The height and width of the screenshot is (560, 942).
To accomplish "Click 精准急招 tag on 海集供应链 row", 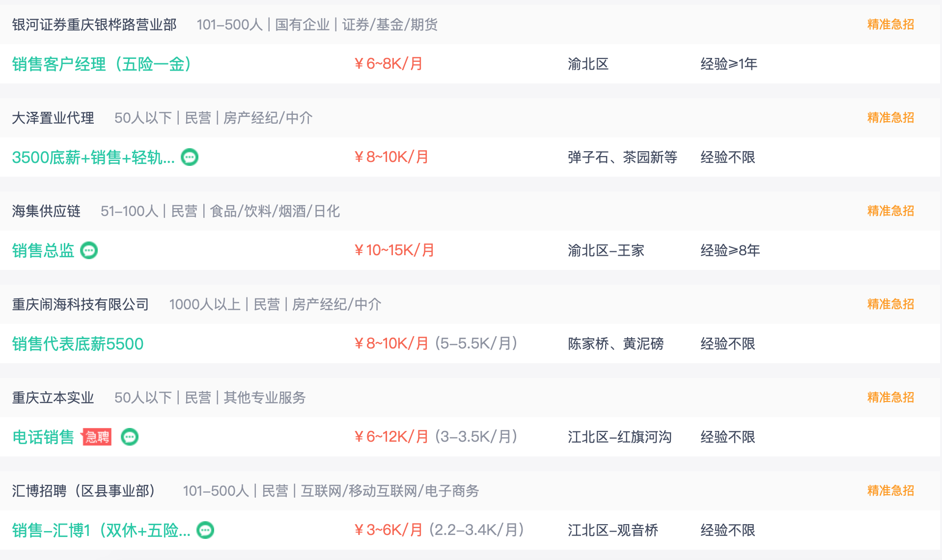I will [890, 211].
